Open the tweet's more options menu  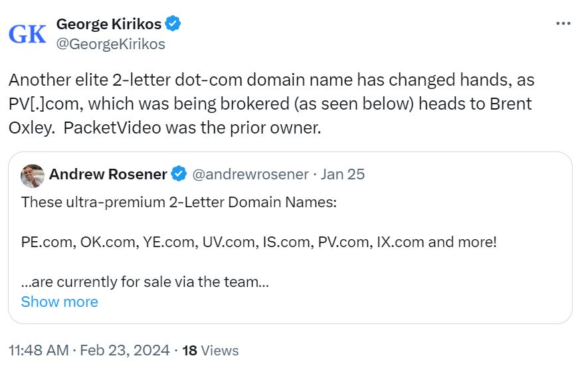[x=563, y=24]
